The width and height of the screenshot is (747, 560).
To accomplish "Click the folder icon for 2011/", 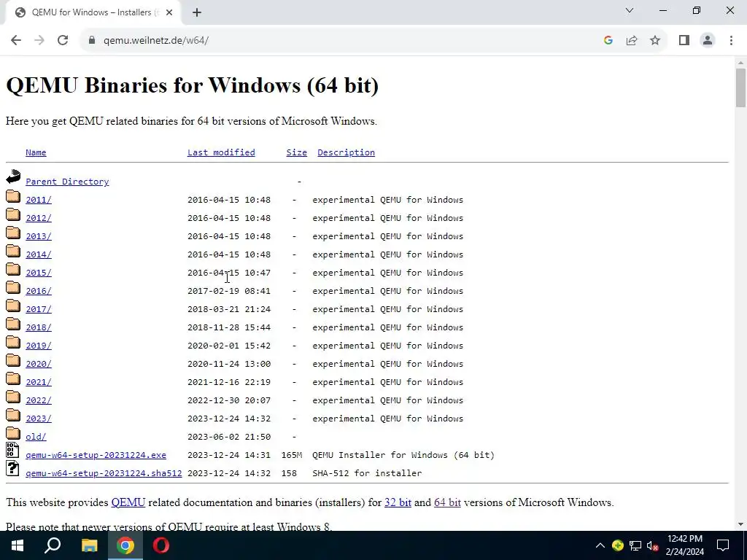I will pyautogui.click(x=13, y=196).
